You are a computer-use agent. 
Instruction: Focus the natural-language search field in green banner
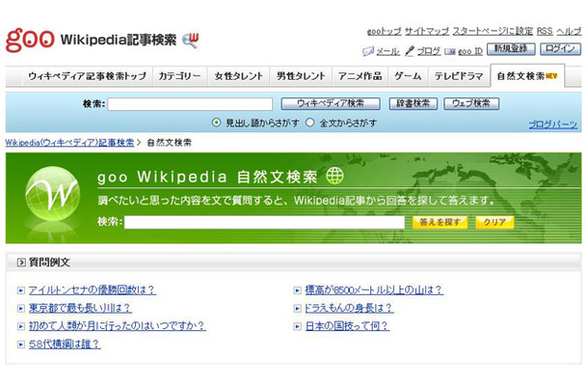tap(265, 222)
